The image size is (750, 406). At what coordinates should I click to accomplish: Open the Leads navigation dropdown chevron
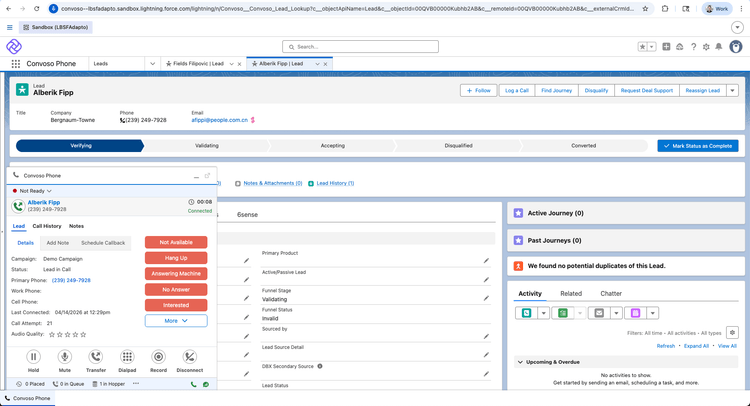click(x=152, y=64)
